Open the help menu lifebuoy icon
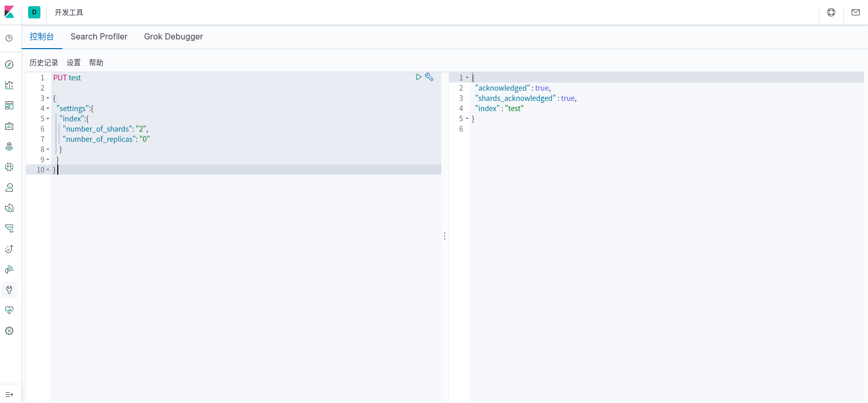Screen dimensions: 868x403 (x=831, y=12)
